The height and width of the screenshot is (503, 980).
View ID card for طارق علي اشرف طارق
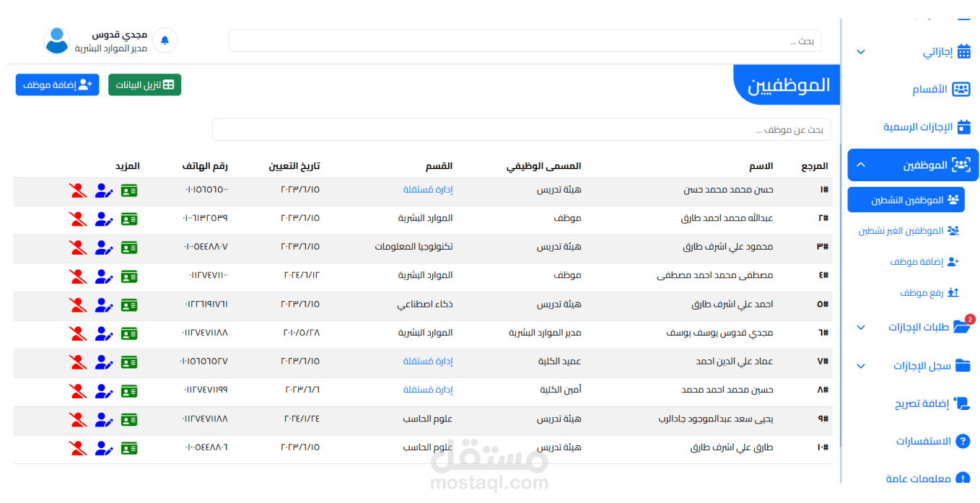(129, 448)
